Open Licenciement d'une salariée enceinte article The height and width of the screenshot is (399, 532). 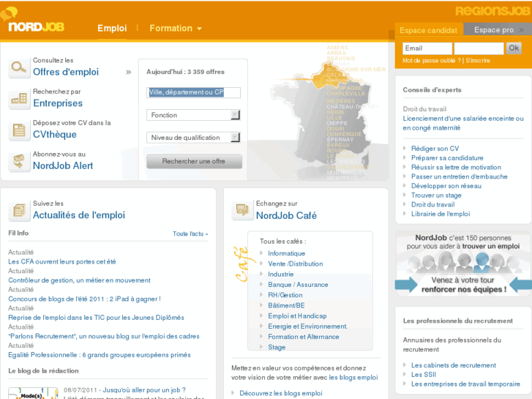tap(463, 123)
